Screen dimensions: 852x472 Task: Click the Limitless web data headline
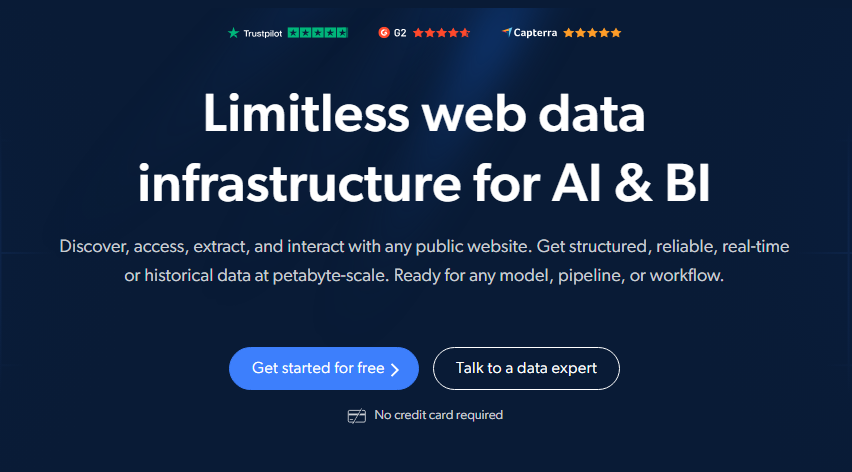(x=424, y=114)
